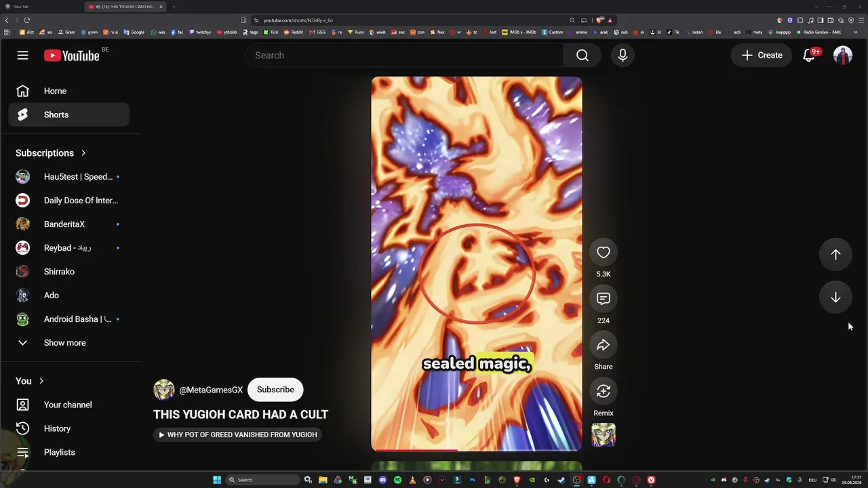Open the browser zoom magnifier icon
This screenshot has width=868, height=488.
click(572, 20)
